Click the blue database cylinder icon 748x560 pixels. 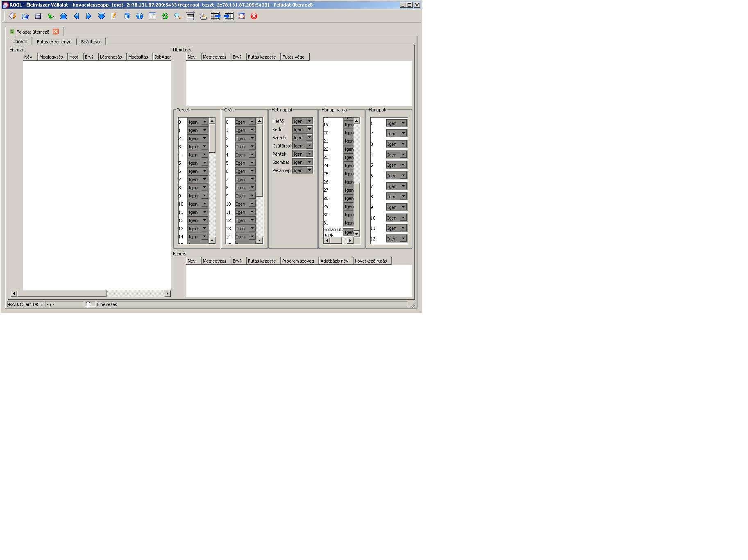coord(127,16)
